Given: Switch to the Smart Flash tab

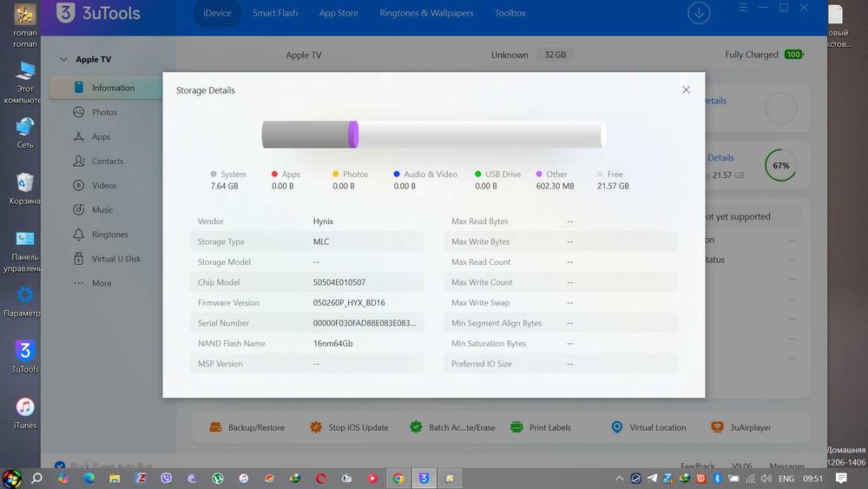Looking at the screenshot, I should tap(275, 13).
